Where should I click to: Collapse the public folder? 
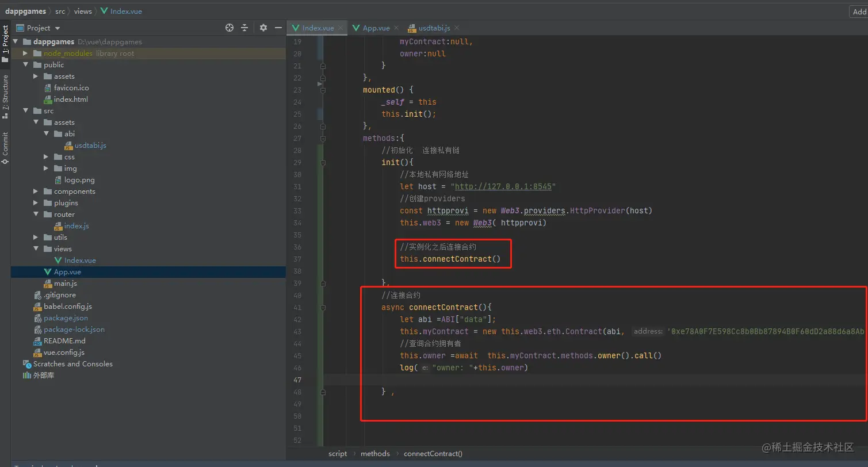25,65
